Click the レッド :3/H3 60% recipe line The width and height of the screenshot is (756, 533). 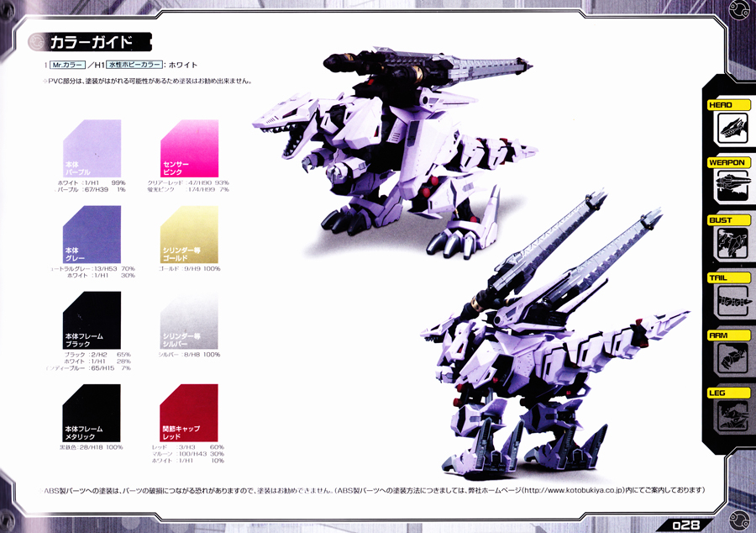click(188, 447)
